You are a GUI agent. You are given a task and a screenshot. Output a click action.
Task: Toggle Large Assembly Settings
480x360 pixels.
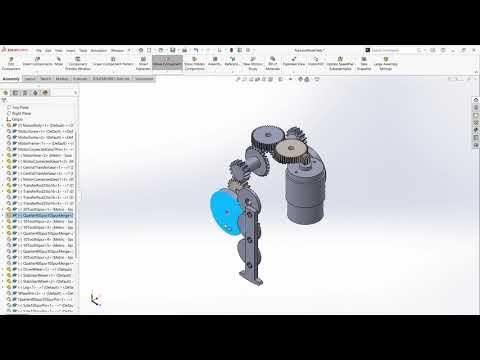point(386,63)
